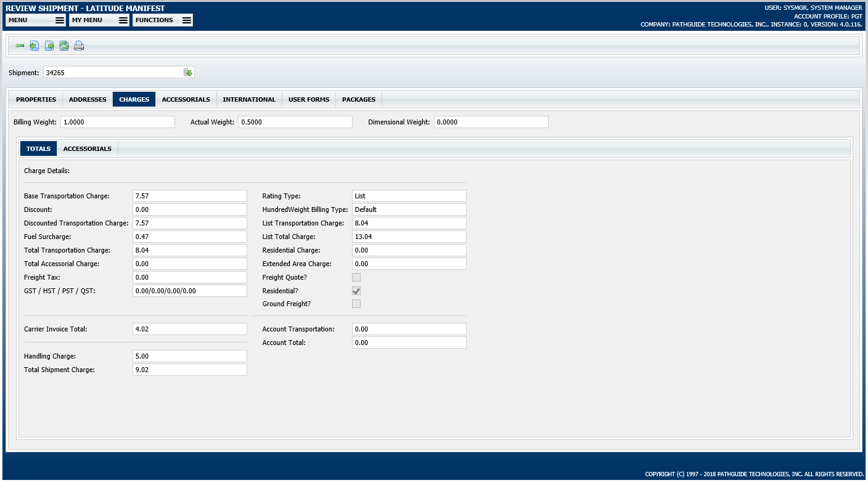Select the Handling Charge value field
This screenshot has height=483, width=868.
click(x=190, y=355)
